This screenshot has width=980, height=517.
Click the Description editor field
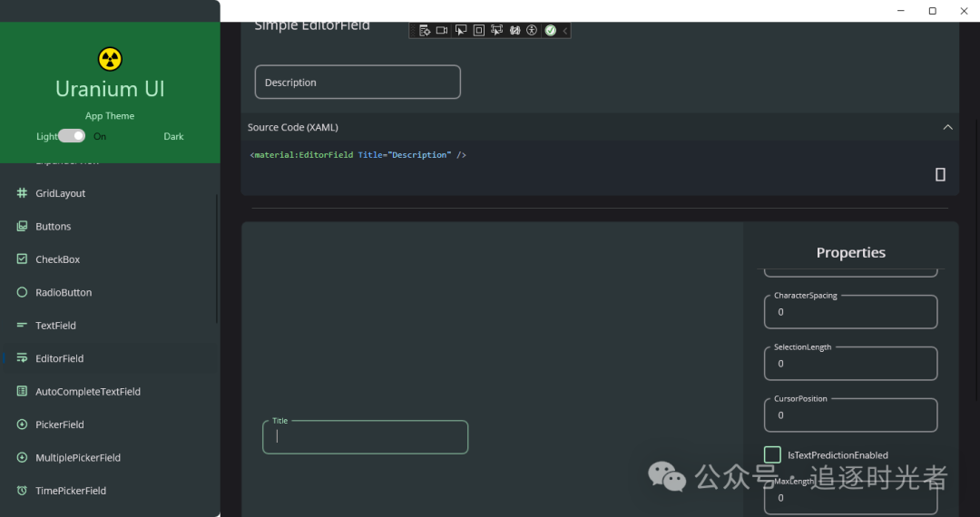click(358, 83)
